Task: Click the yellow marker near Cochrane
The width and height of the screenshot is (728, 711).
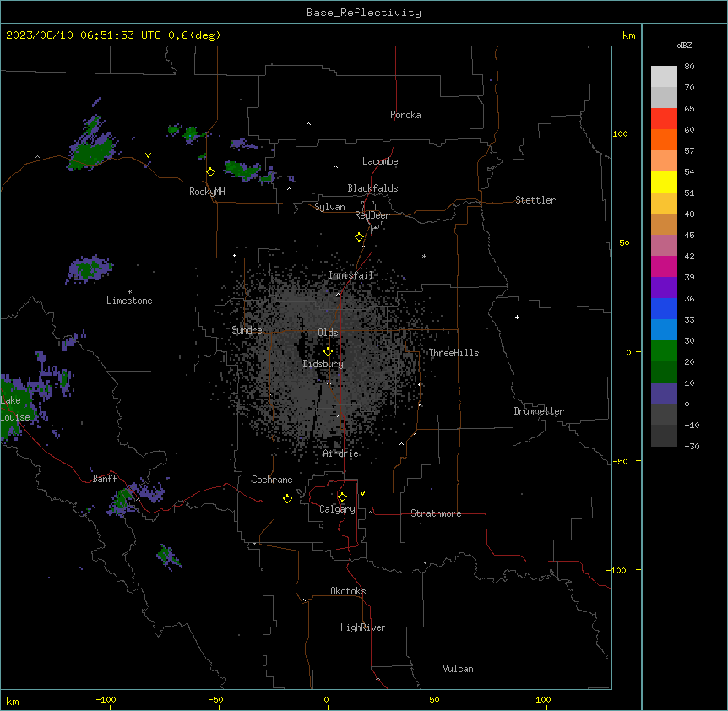Action: 287,498
